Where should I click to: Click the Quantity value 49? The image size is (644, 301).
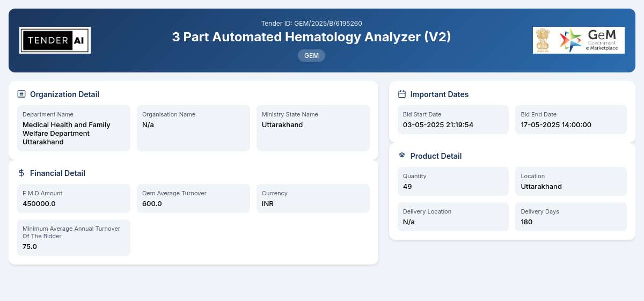tap(407, 187)
